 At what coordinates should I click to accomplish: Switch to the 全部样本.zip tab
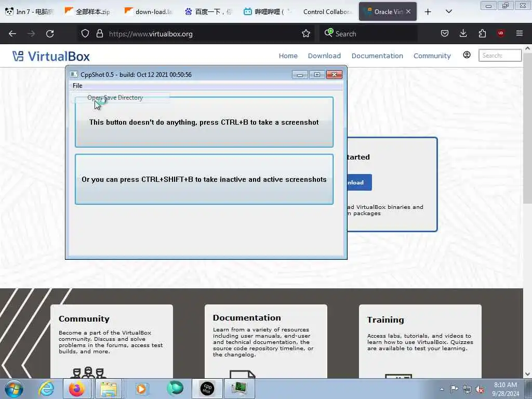[88, 11]
